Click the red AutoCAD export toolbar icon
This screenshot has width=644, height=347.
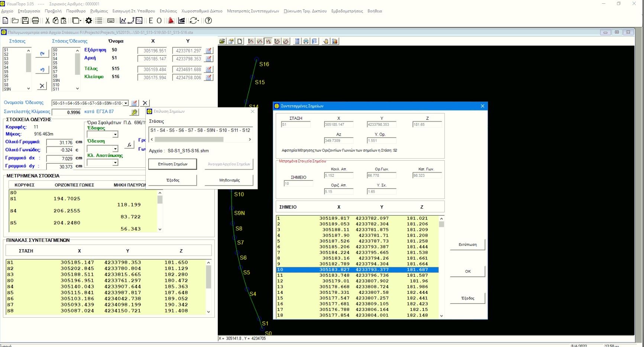(x=171, y=20)
